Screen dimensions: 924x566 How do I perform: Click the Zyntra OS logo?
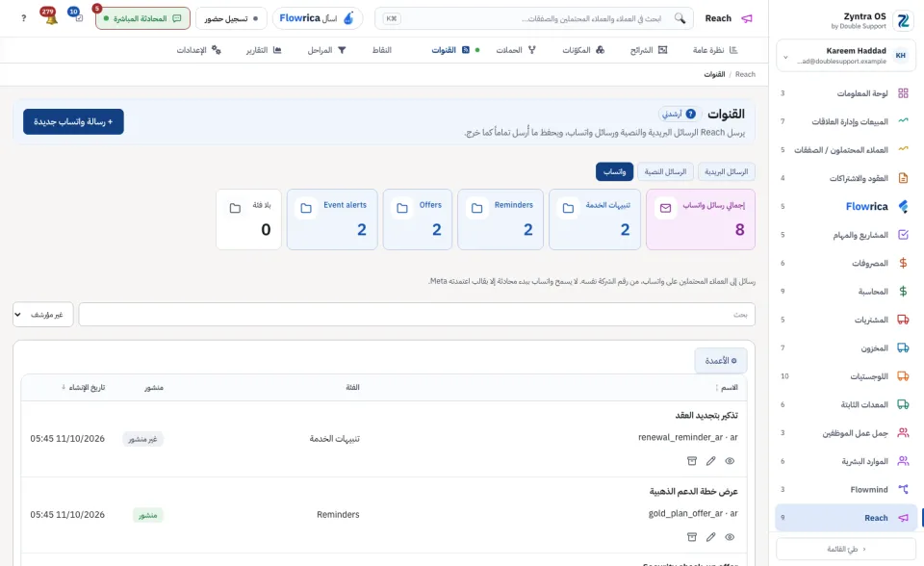point(903,21)
